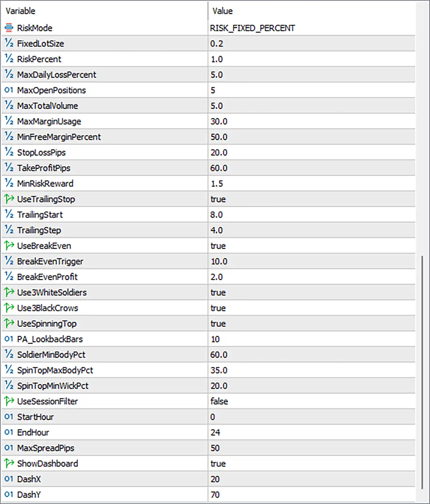The width and height of the screenshot is (430, 504).
Task: Click the integer icon beside DashY
Action: tap(9, 495)
